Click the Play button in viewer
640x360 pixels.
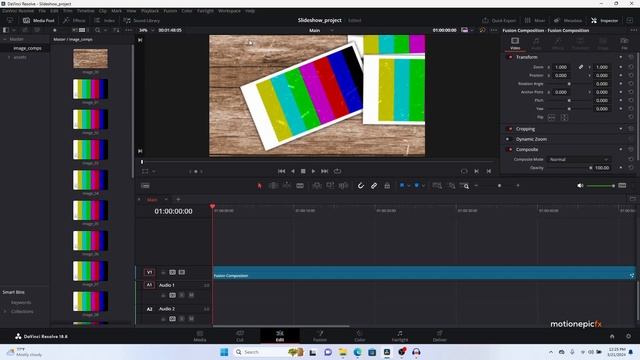(313, 171)
